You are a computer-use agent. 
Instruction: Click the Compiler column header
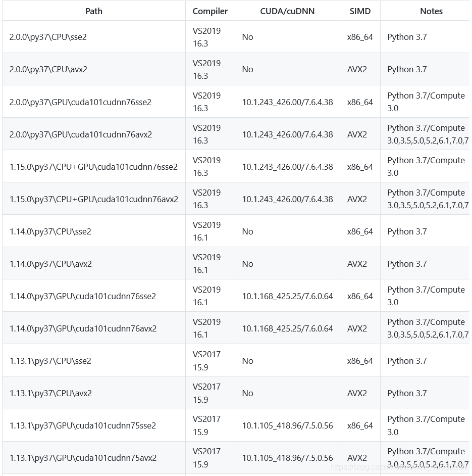point(210,11)
